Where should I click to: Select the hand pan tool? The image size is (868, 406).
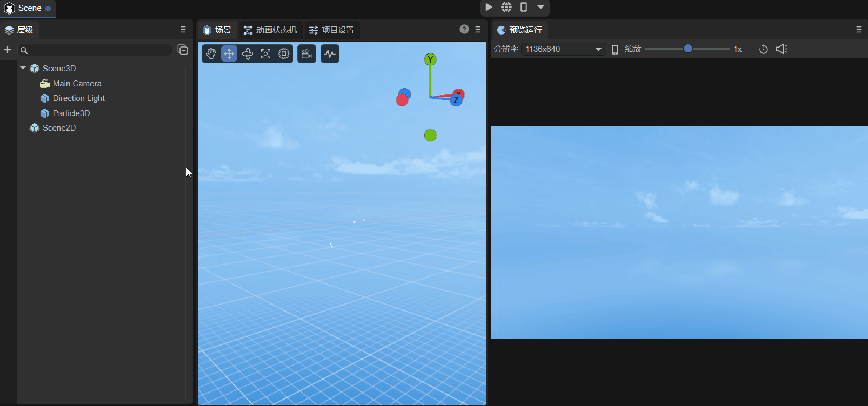(211, 53)
